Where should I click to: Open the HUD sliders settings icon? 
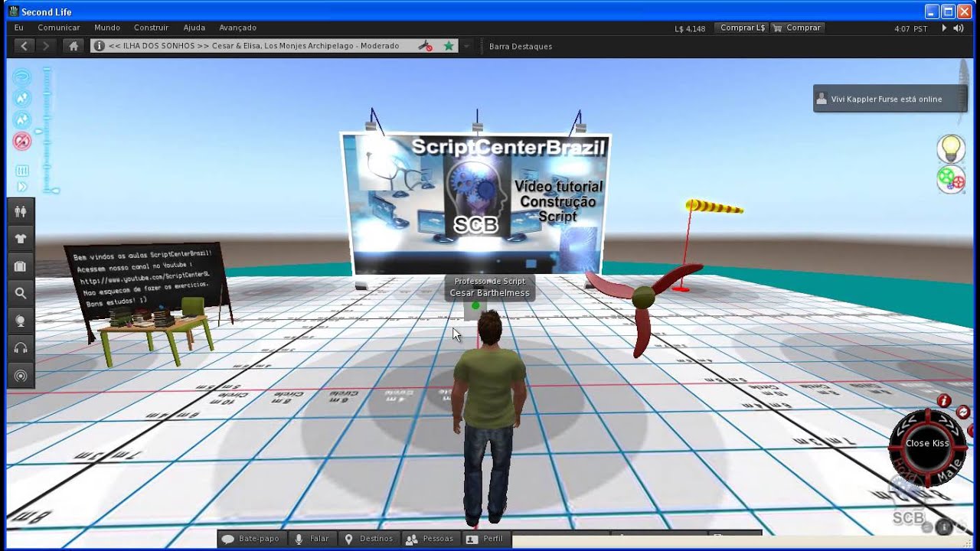tap(21, 171)
